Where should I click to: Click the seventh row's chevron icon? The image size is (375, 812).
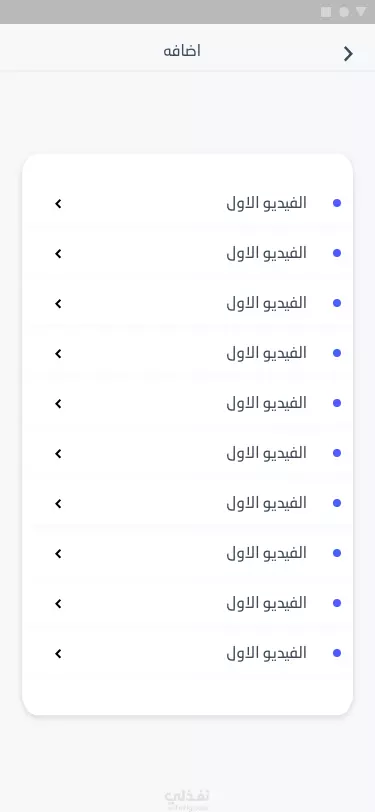click(59, 503)
